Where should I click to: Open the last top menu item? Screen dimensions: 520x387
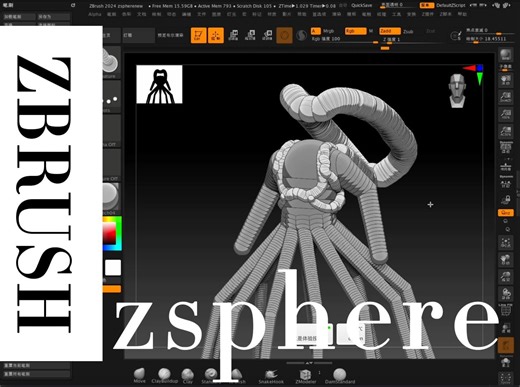pyautogui.click(x=462, y=14)
